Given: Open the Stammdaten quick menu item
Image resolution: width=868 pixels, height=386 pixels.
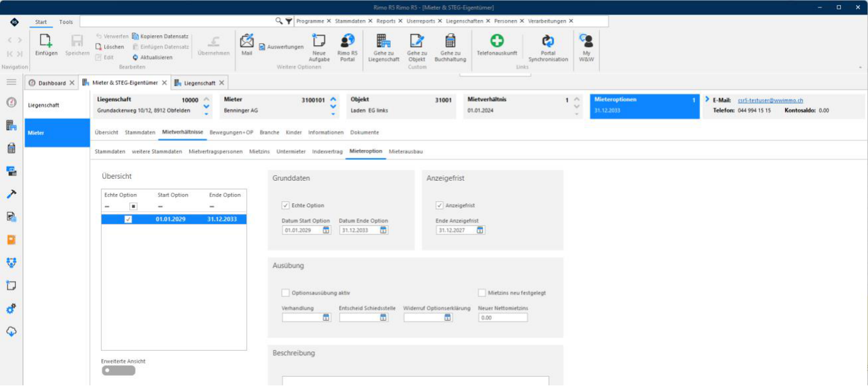Looking at the screenshot, I should (350, 21).
